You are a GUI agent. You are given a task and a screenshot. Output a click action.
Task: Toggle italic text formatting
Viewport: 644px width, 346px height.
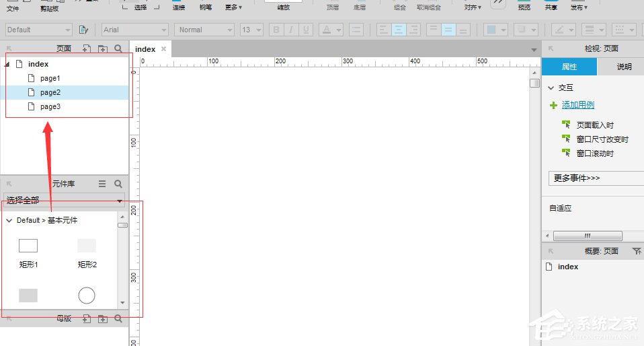pos(290,30)
